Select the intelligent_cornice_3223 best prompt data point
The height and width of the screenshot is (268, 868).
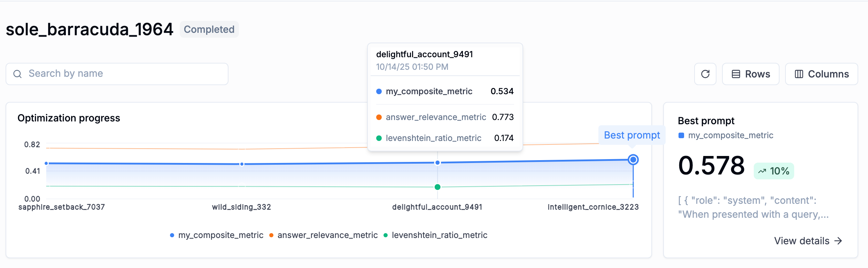click(633, 160)
